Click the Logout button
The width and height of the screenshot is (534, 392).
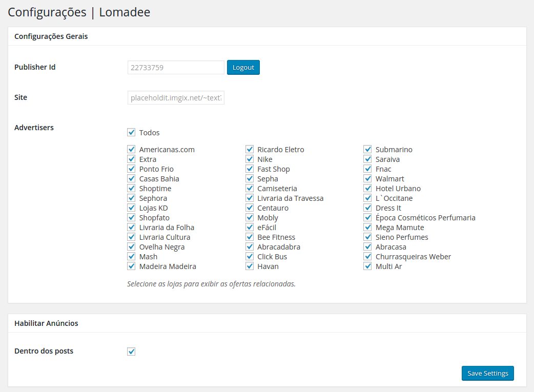243,68
